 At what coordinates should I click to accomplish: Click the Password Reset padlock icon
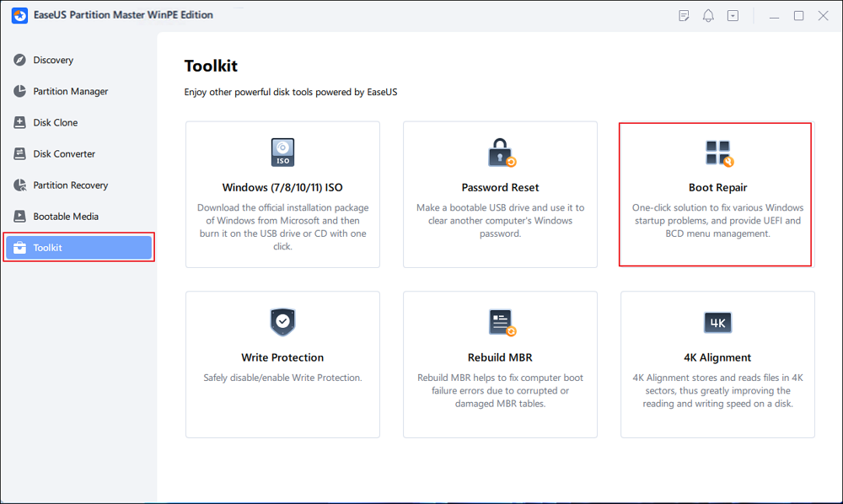501,153
